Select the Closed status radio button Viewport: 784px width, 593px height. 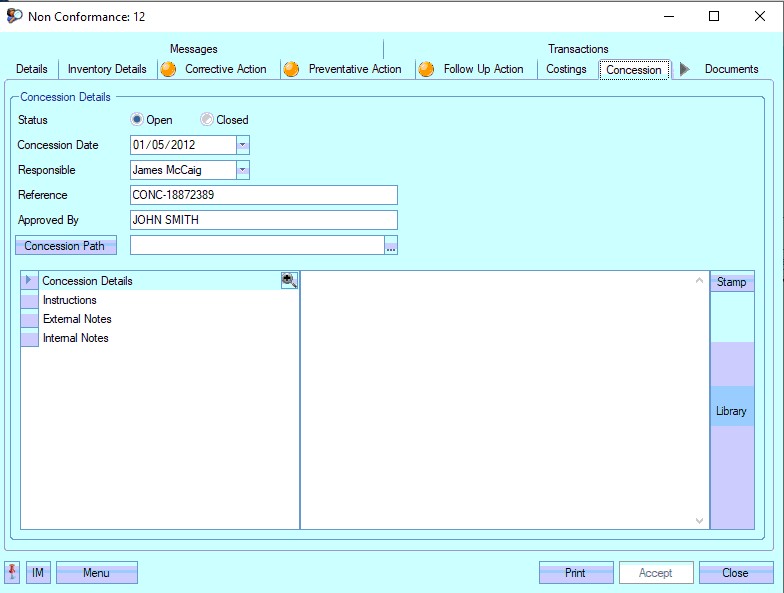coord(207,120)
